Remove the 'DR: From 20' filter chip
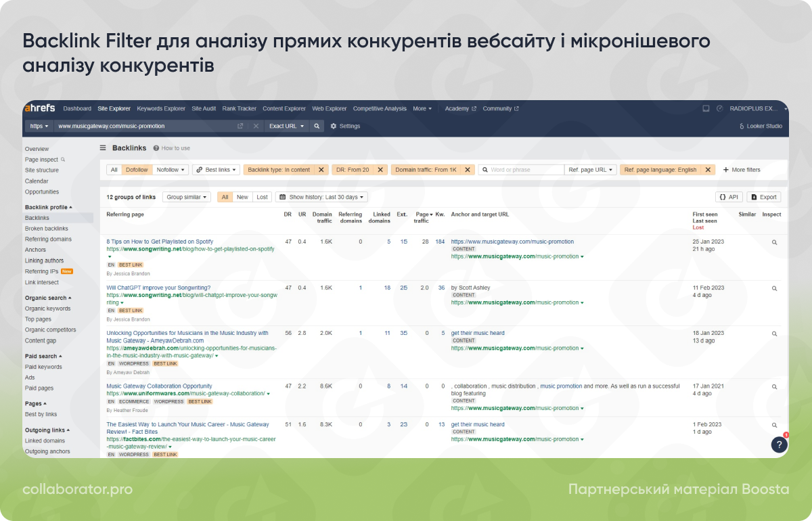 (x=380, y=170)
